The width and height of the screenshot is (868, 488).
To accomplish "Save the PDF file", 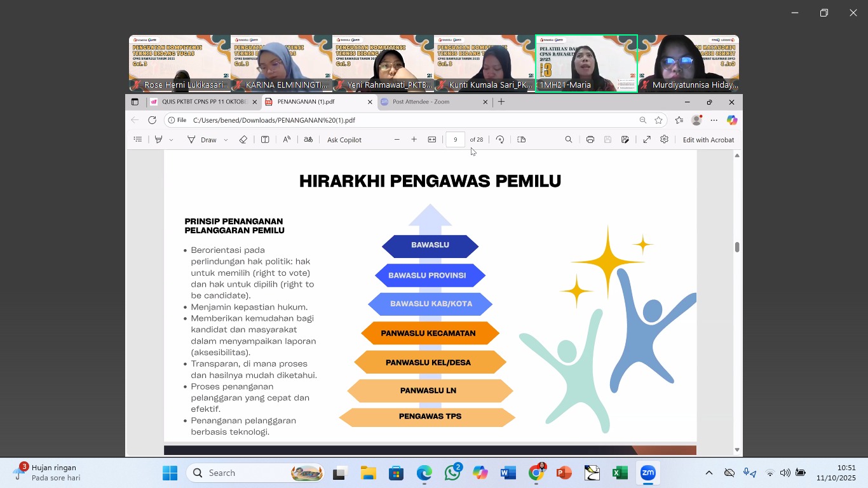I will click(607, 139).
